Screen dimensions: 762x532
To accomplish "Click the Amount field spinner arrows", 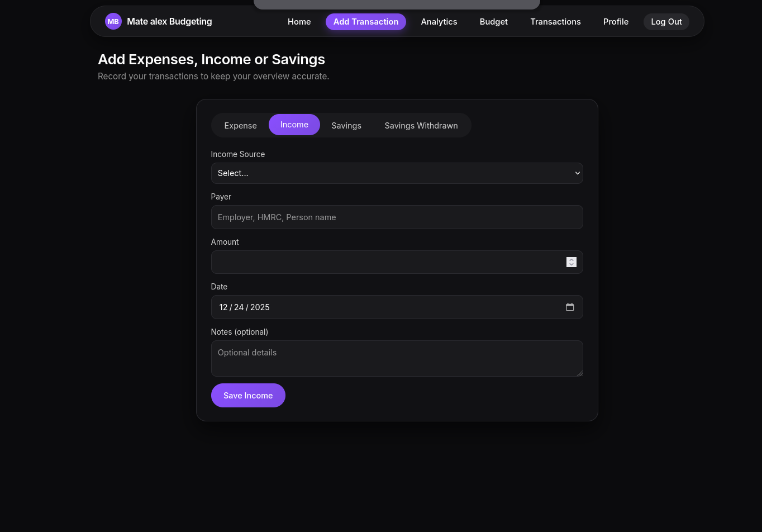I will pos(571,262).
